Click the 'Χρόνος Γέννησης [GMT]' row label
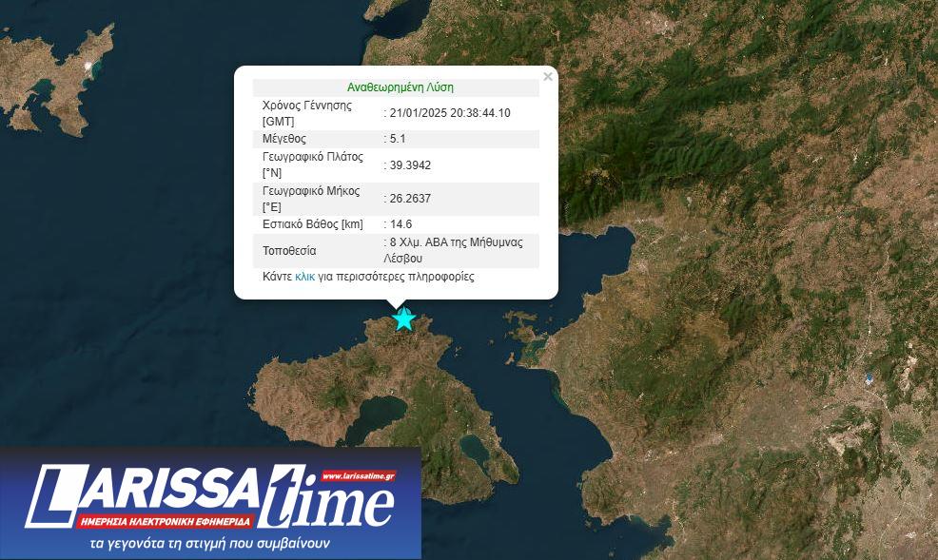The width and height of the screenshot is (938, 560). pyautogui.click(x=307, y=113)
